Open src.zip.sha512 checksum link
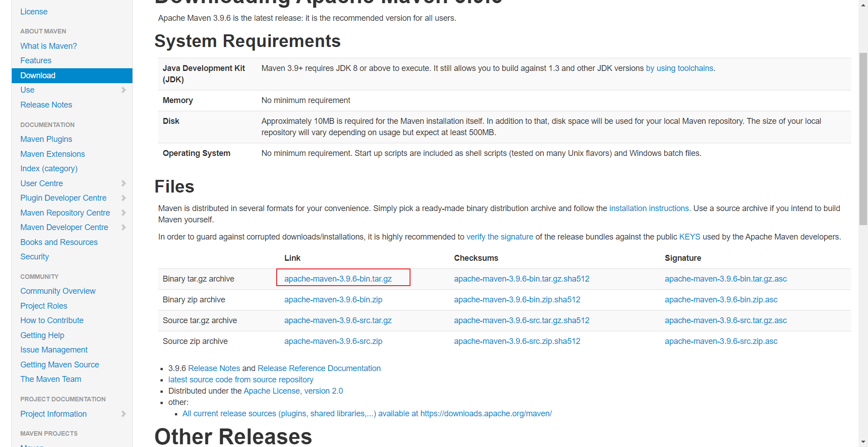Image resolution: width=868 pixels, height=447 pixels. 517,341
